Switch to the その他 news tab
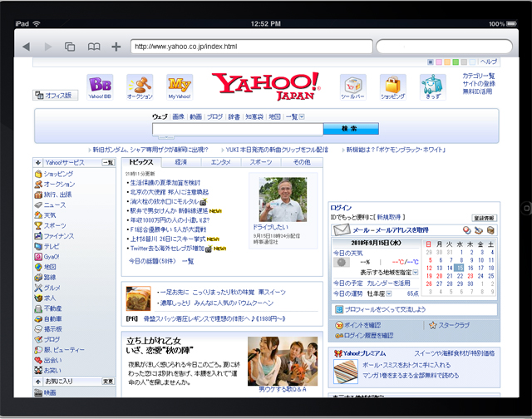This screenshot has height=419, width=532. pyautogui.click(x=302, y=162)
